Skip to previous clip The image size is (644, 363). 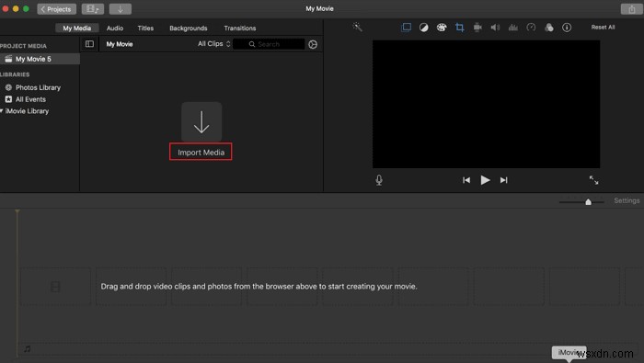point(466,180)
